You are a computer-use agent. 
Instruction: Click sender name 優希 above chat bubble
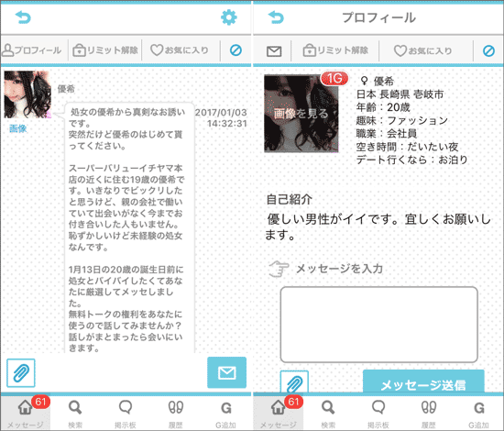(x=66, y=89)
